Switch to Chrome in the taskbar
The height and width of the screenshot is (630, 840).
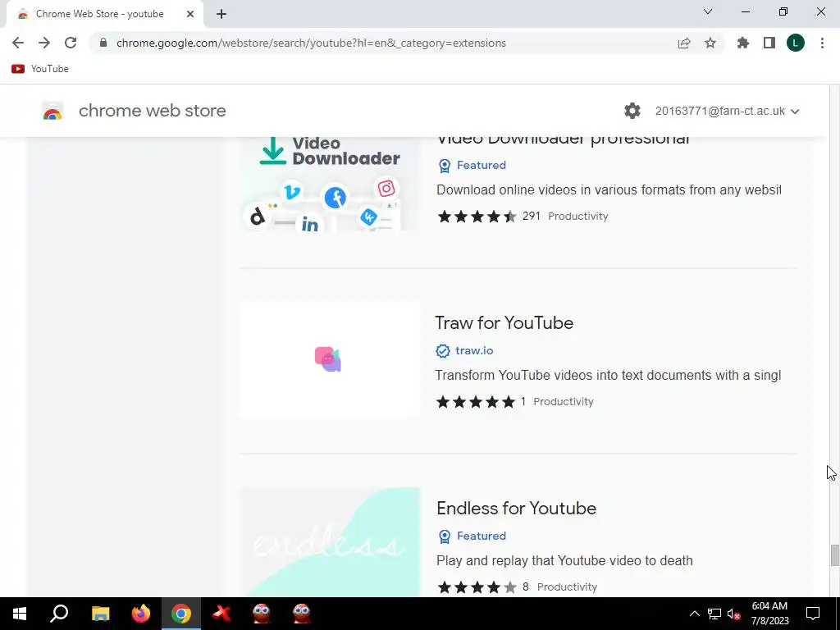point(181,614)
